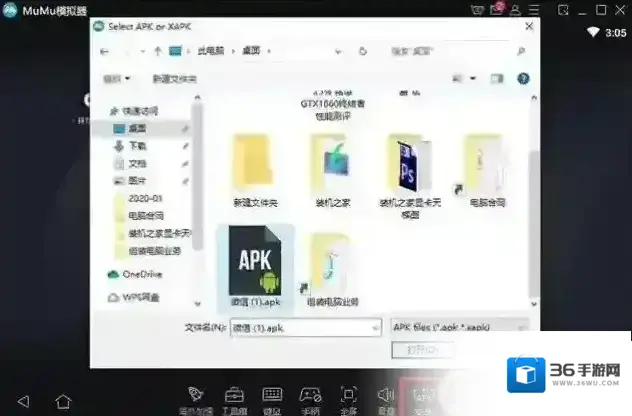Image resolution: width=632 pixels, height=416 pixels.
Task: Open the 电脑合同 shortcut folder in file grid
Action: [x=487, y=171]
